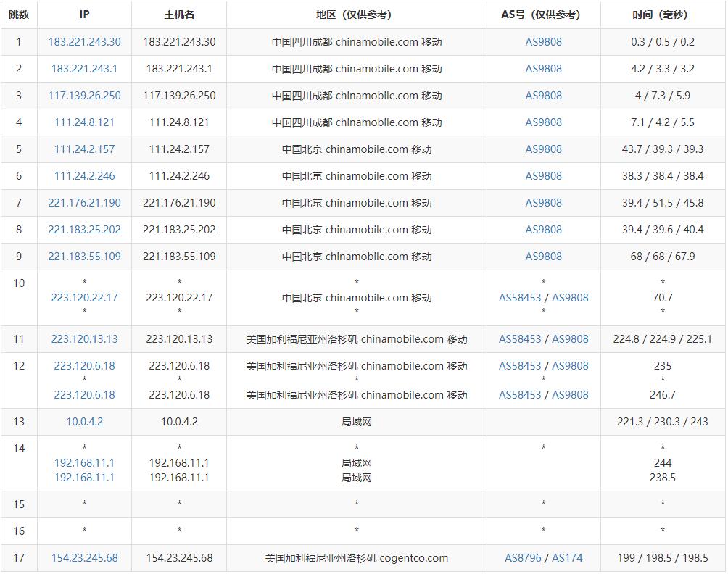Select time value 246.7 in hop 12

663,395
